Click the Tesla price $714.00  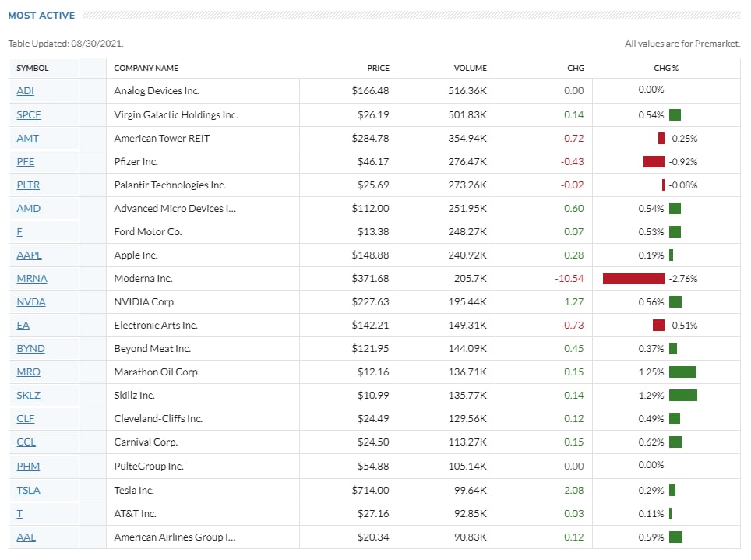coord(370,491)
